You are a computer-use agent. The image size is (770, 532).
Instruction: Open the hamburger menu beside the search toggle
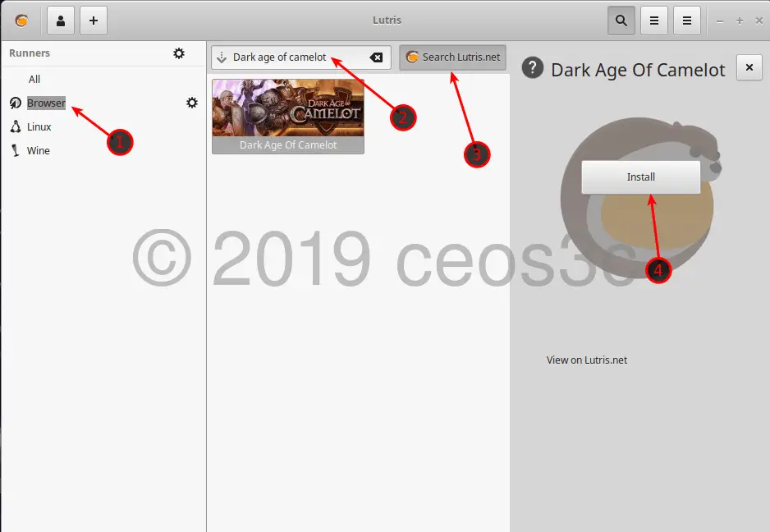[x=654, y=21]
